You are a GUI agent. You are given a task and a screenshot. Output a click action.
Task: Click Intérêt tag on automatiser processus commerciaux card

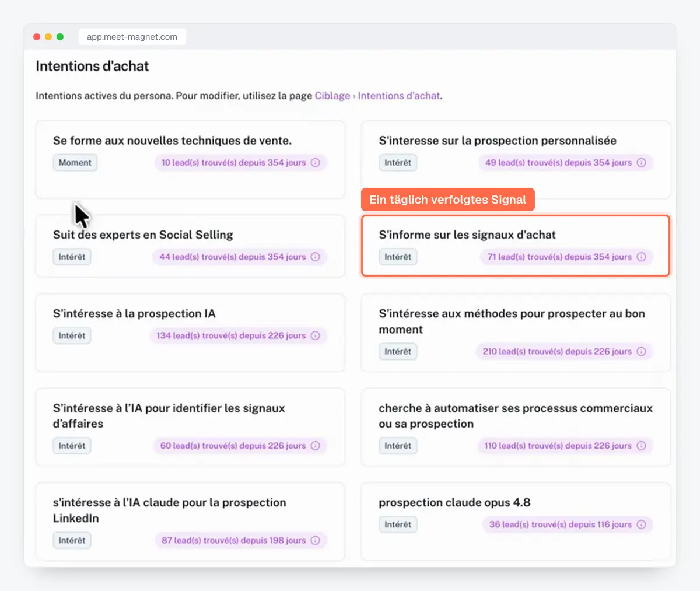pos(398,446)
